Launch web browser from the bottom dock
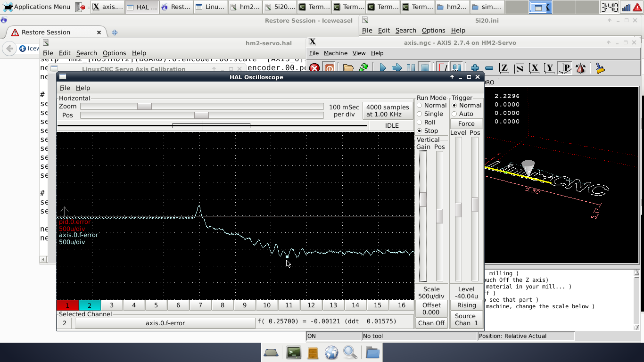Screen dimensions: 644x362 click(331, 352)
